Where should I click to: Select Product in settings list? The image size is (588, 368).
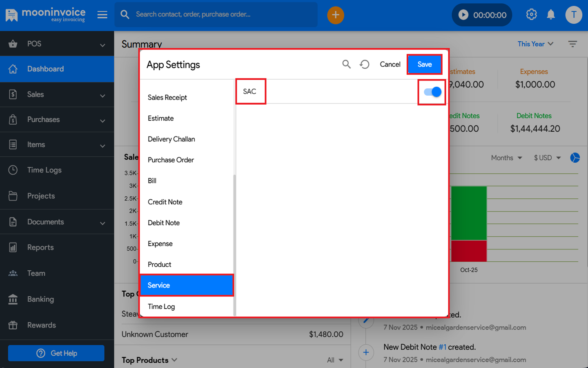tap(159, 265)
